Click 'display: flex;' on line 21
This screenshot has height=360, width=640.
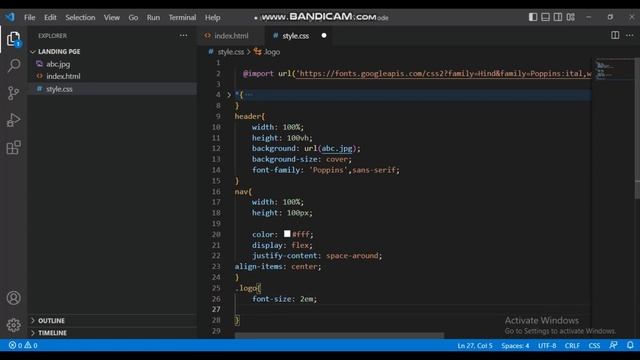click(x=282, y=245)
